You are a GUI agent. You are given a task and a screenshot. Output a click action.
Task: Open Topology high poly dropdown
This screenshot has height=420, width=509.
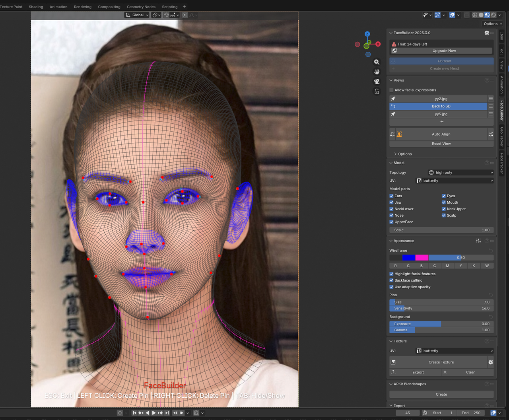coord(461,173)
